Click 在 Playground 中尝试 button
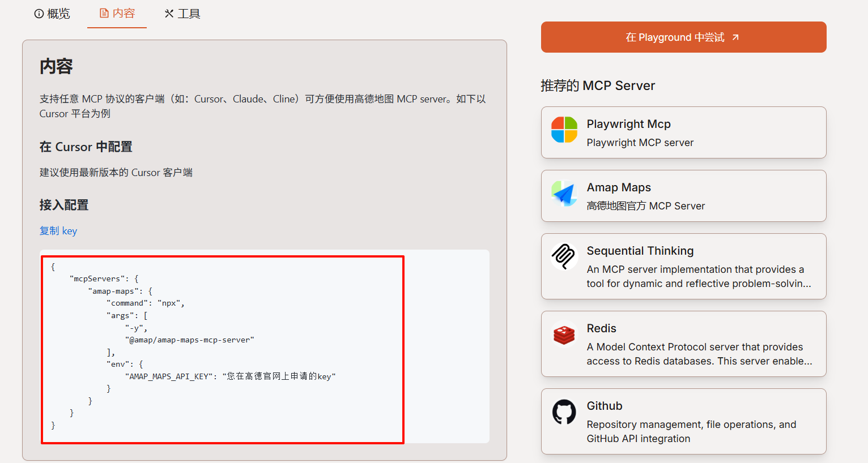The height and width of the screenshot is (463, 868). coord(684,37)
